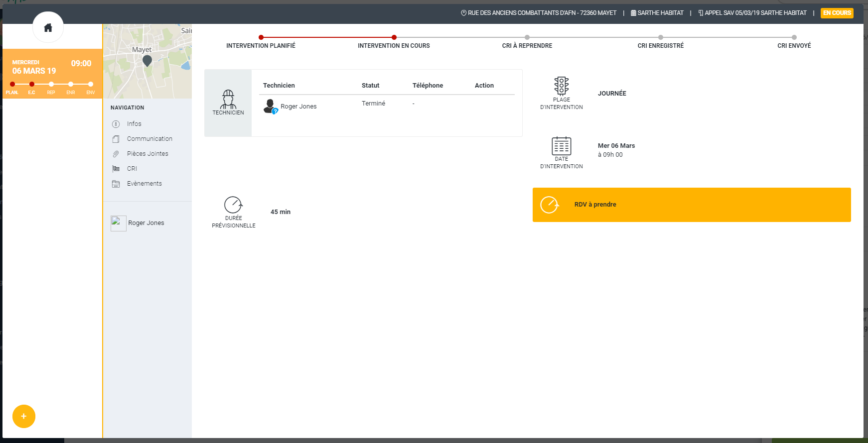Click the yellow plus add button
The height and width of the screenshot is (443, 868).
[x=24, y=417]
